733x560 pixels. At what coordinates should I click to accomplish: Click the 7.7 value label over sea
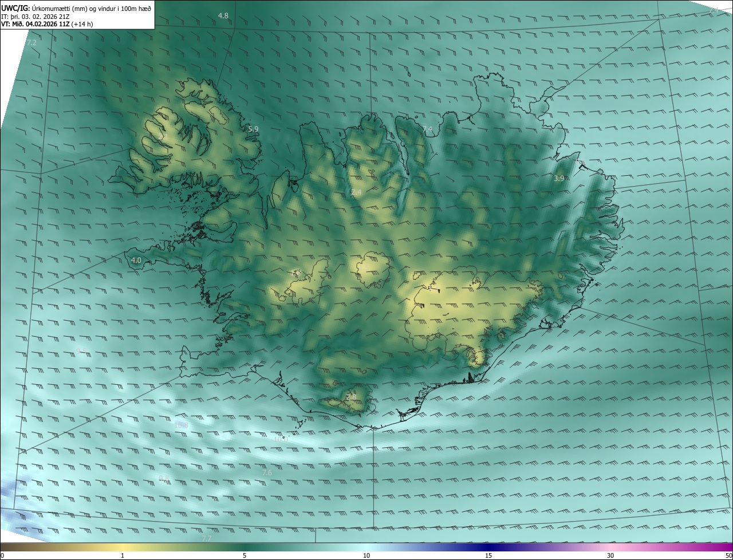pyautogui.click(x=207, y=539)
